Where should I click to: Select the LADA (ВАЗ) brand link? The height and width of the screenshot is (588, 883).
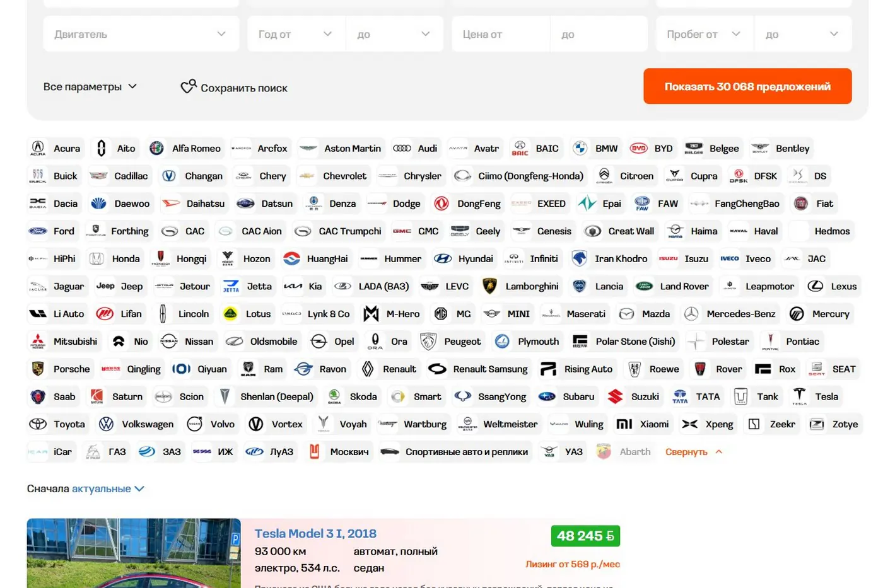(373, 286)
